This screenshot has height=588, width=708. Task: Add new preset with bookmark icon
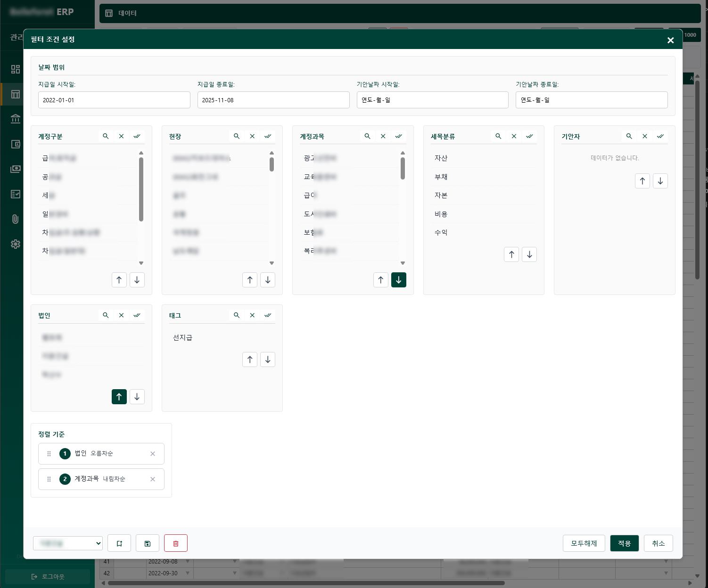(119, 543)
